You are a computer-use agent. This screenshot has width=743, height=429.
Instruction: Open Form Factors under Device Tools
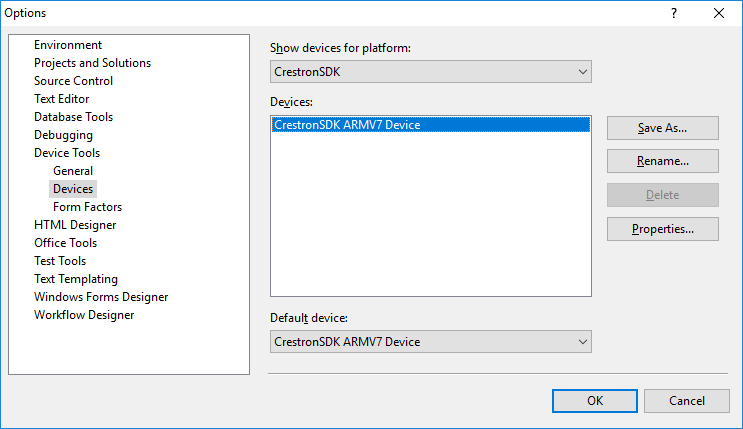coord(87,207)
